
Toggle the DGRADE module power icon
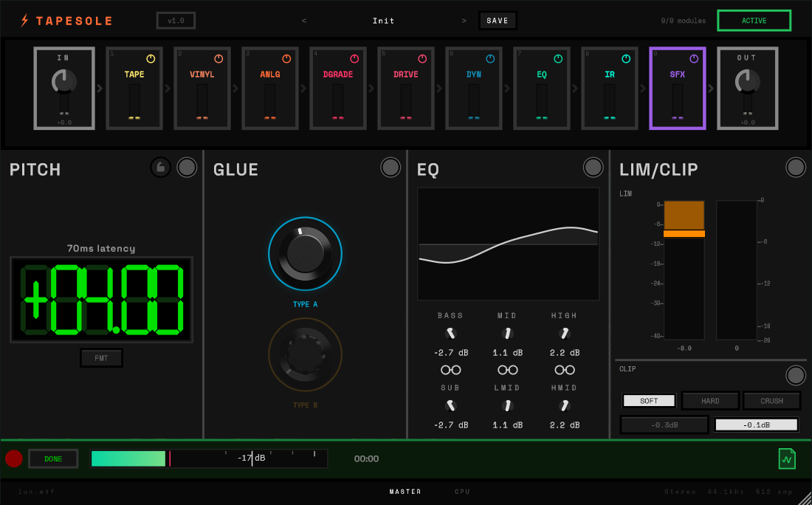point(354,59)
